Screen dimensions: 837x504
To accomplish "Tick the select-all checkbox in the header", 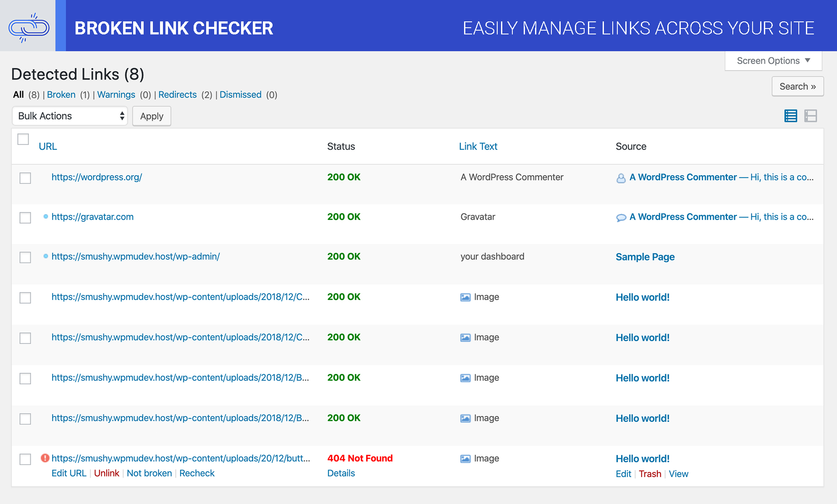I will 23,139.
